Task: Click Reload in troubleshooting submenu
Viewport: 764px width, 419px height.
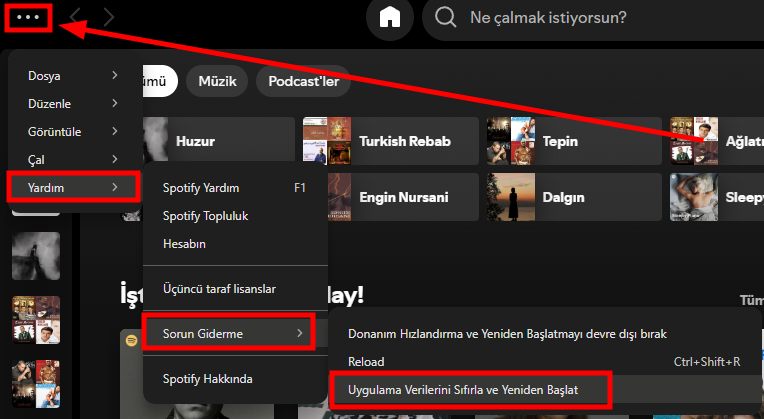Action: pos(545,362)
